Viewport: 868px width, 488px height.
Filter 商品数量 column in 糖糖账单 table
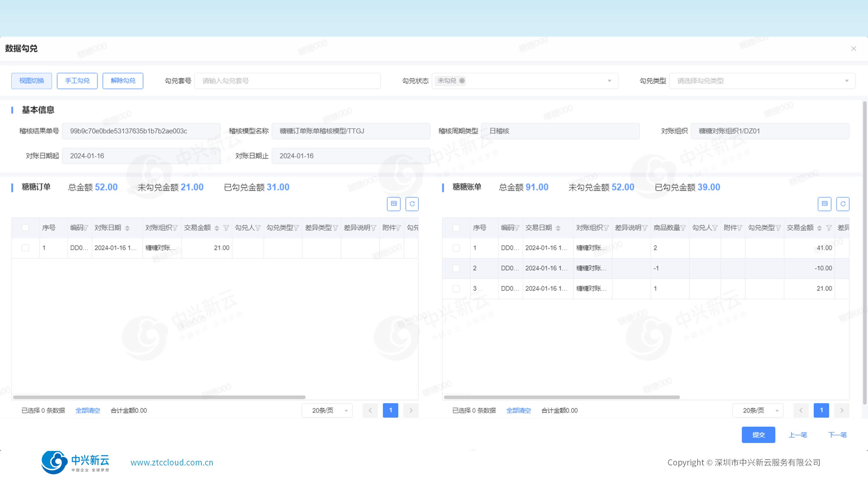point(683,228)
